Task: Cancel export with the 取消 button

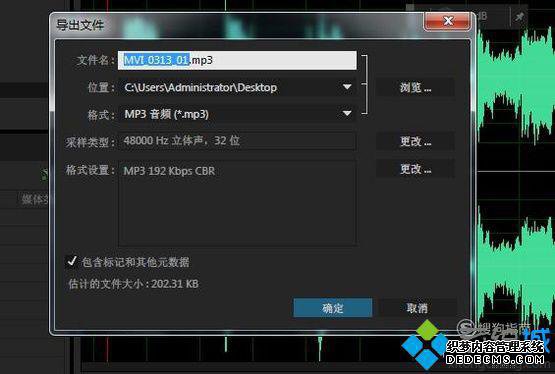Action: click(417, 308)
